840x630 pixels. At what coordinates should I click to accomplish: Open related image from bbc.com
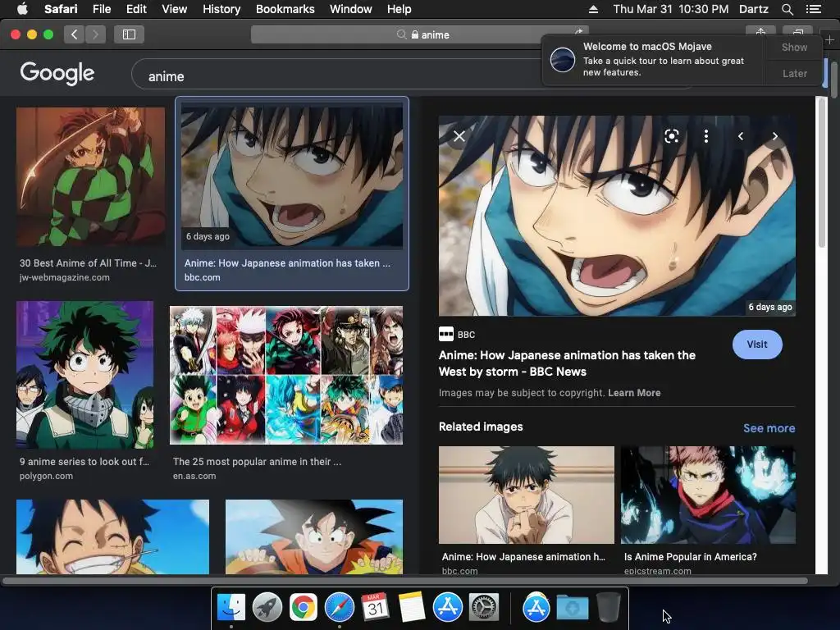[x=526, y=495]
